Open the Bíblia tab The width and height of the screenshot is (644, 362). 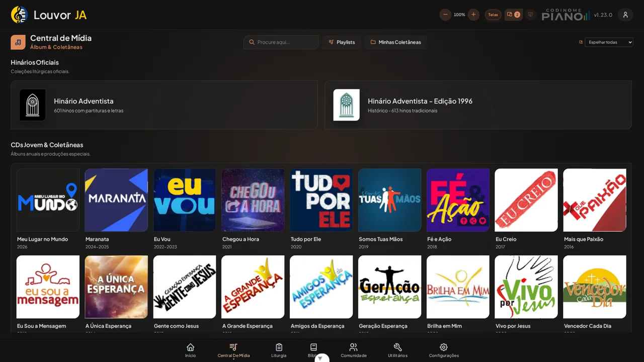pos(313,350)
